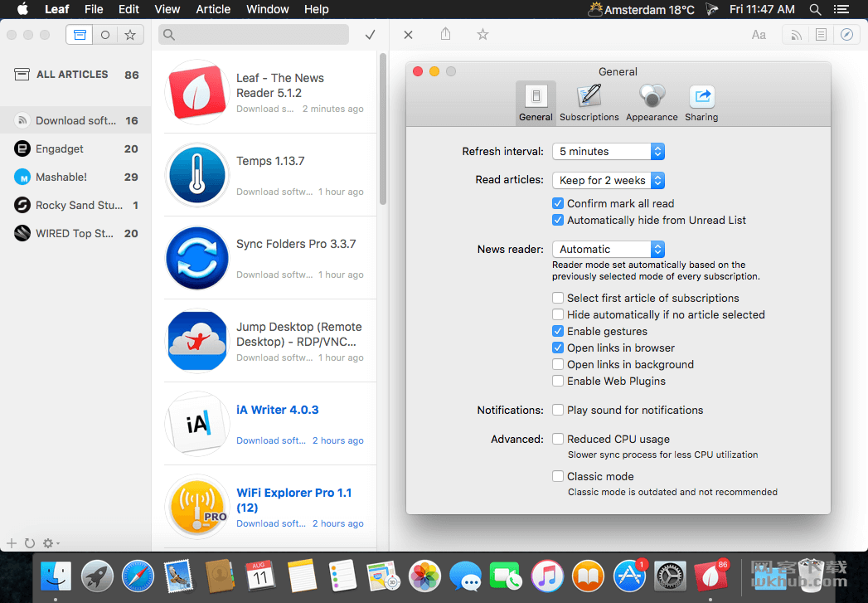Open Leaf app from the Dock

tap(710, 576)
